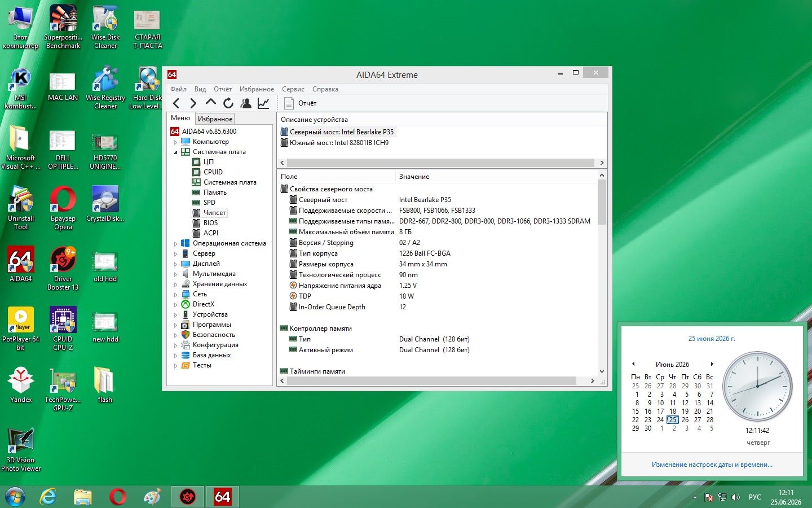Image resolution: width=812 pixels, height=508 pixels.
Task: Open the Файл menu
Action: point(178,89)
